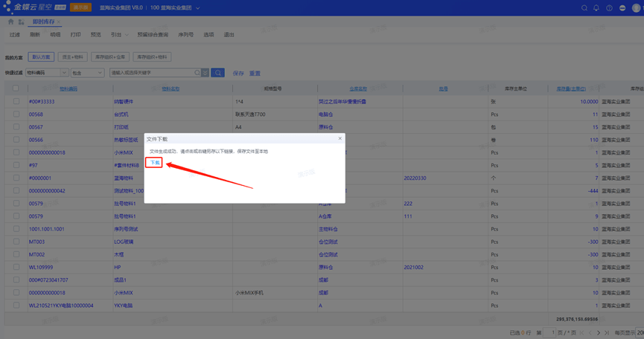Close the 文件下载 dialog
The image size is (644, 339).
(340, 138)
